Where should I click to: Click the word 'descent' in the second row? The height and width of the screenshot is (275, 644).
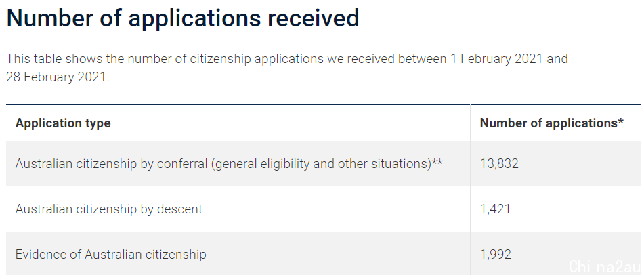point(180,209)
